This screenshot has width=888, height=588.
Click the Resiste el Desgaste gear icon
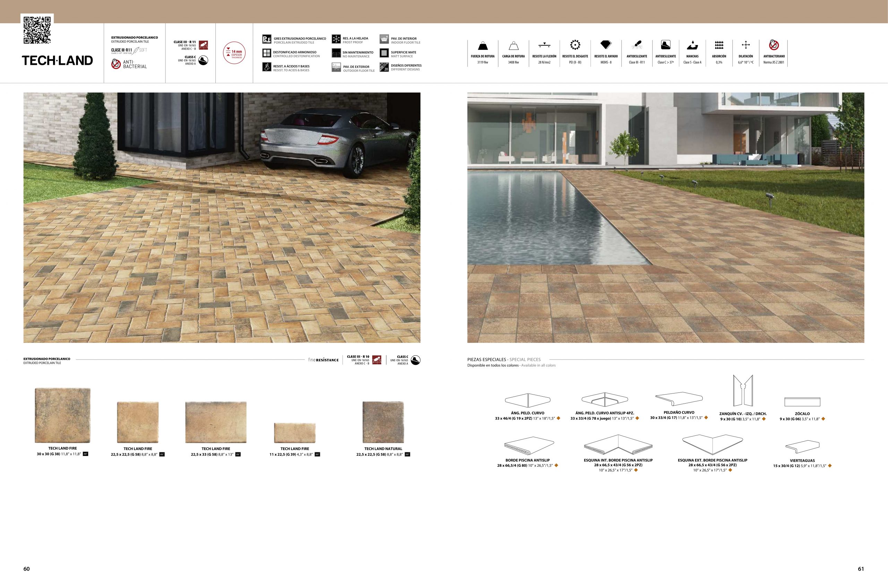coord(575,45)
